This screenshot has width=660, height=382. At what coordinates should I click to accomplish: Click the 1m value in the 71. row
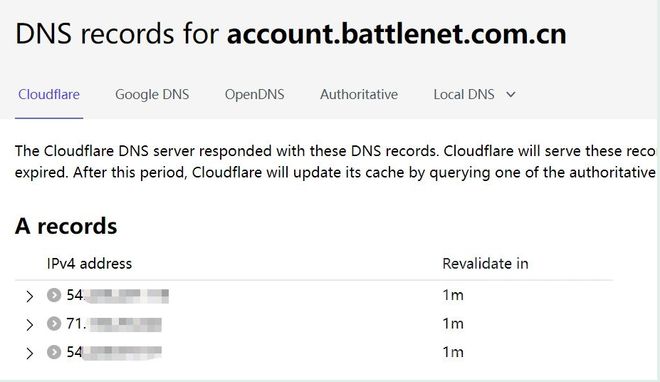453,324
